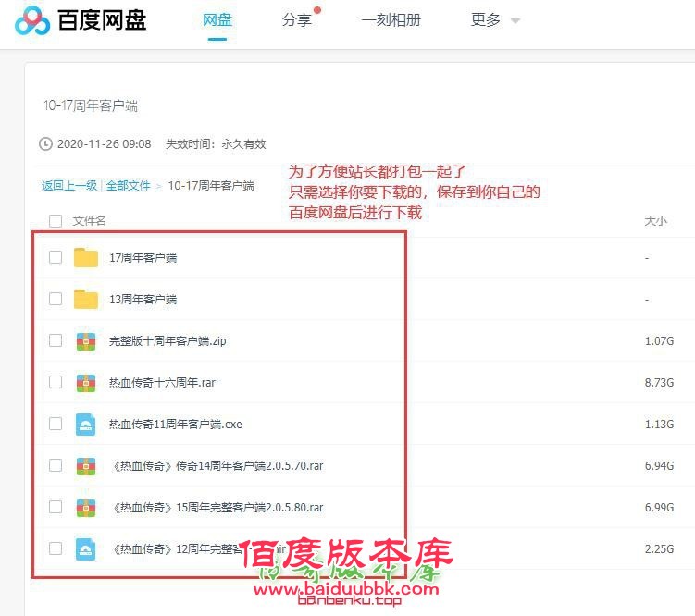The width and height of the screenshot is (695, 616).
Task: Switch to the 网盘 tab
Action: click(217, 20)
